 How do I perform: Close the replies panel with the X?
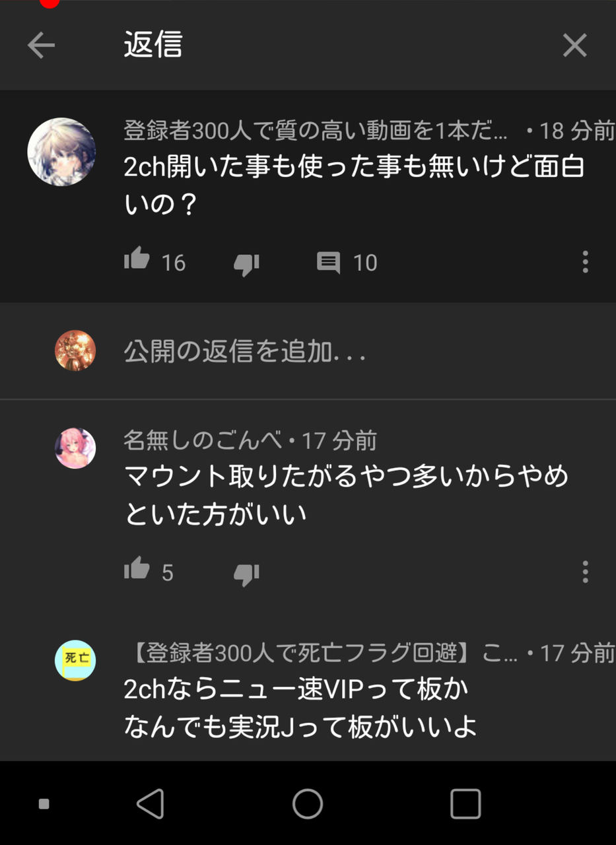coord(574,46)
